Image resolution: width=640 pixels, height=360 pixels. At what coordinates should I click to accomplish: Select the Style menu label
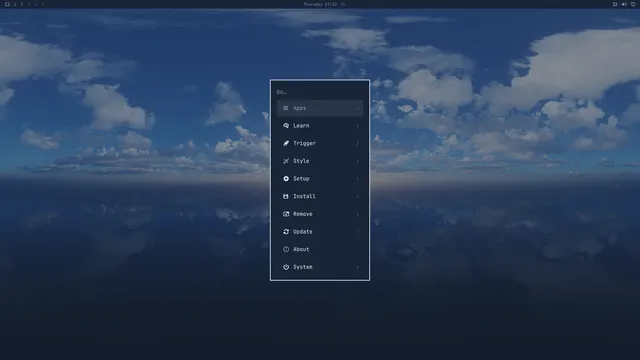[301, 161]
